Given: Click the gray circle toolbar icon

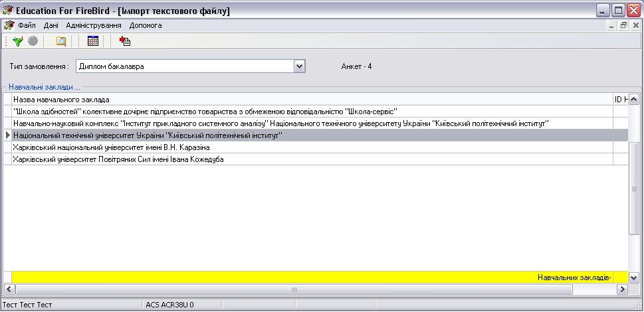Looking at the screenshot, I should click(33, 41).
